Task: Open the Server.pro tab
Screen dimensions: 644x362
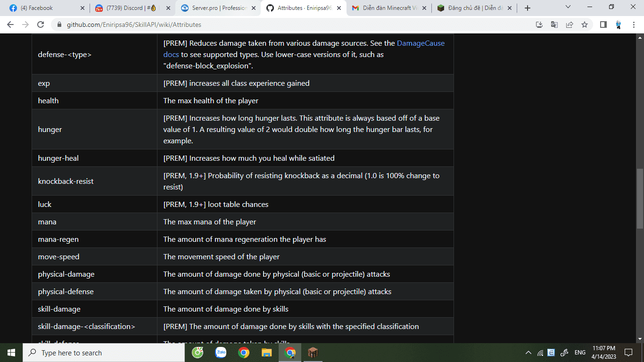Action: (218, 8)
